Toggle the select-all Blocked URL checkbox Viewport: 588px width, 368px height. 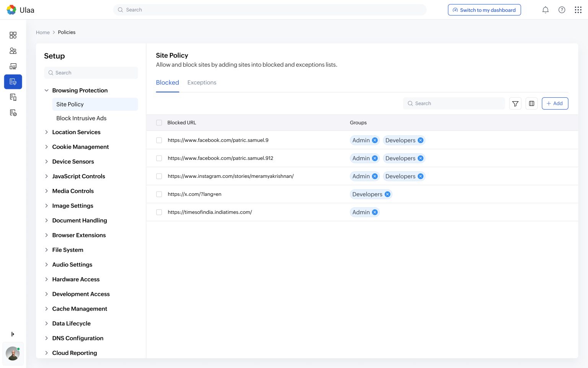[159, 123]
